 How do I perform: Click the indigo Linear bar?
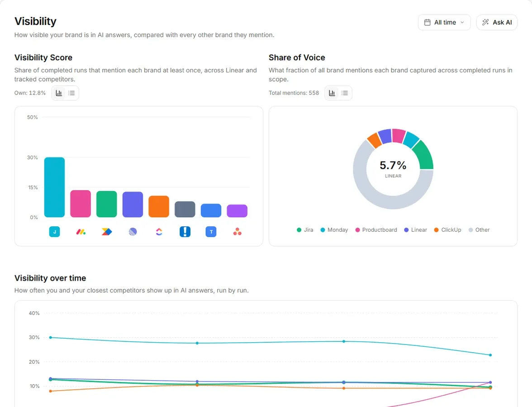[133, 204]
